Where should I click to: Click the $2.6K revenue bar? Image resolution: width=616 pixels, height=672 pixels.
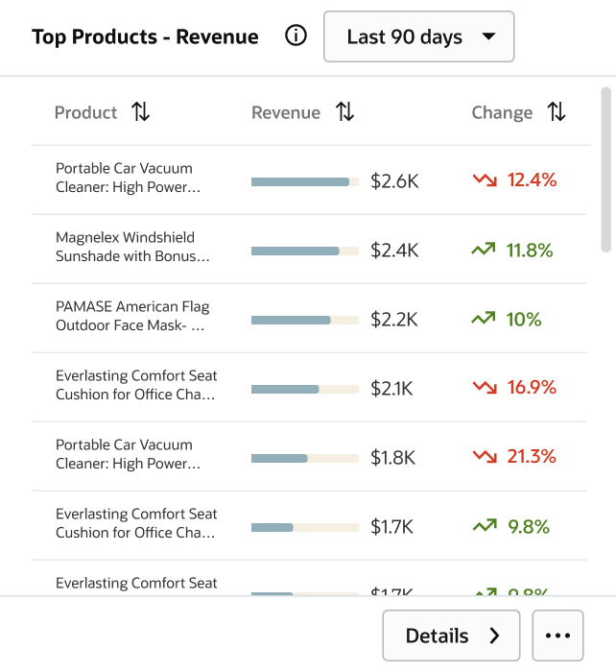point(305,181)
